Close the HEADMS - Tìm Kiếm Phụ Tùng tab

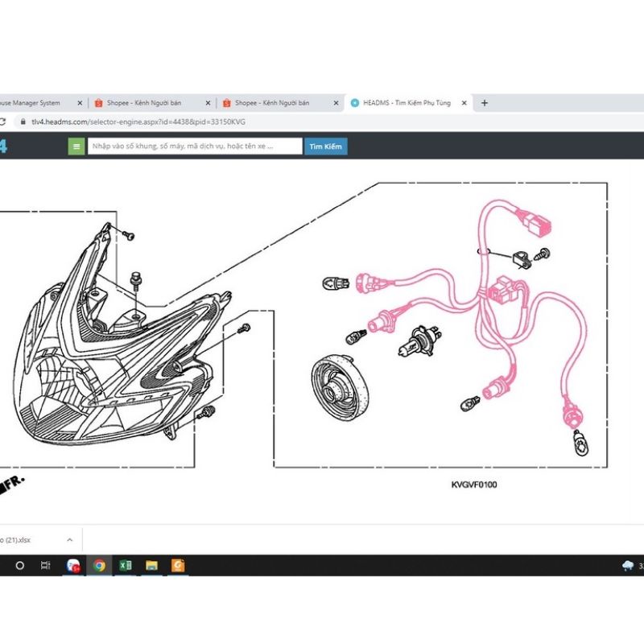tap(465, 103)
